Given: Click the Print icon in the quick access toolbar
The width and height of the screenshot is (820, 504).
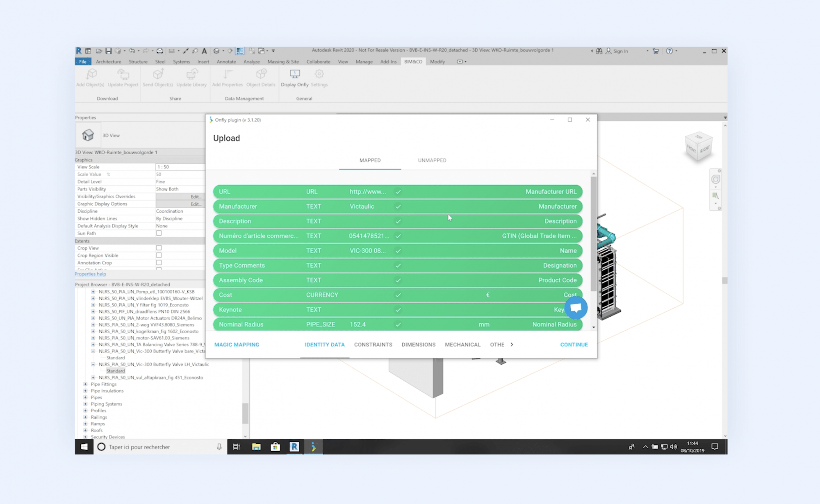Looking at the screenshot, I should tap(160, 51).
